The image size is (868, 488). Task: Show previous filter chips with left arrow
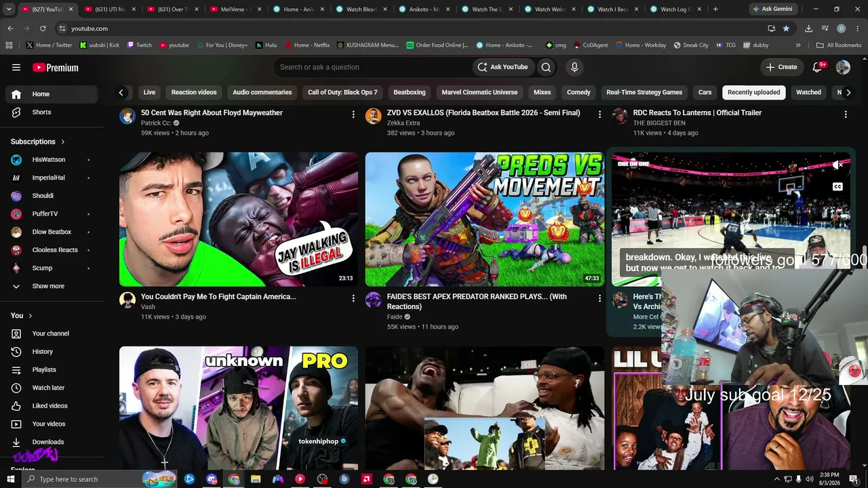click(121, 92)
